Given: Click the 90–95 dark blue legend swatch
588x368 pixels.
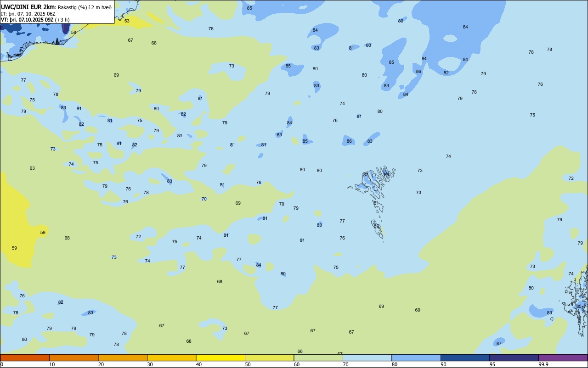Looking at the screenshot, I should pyautogui.click(x=465, y=357).
